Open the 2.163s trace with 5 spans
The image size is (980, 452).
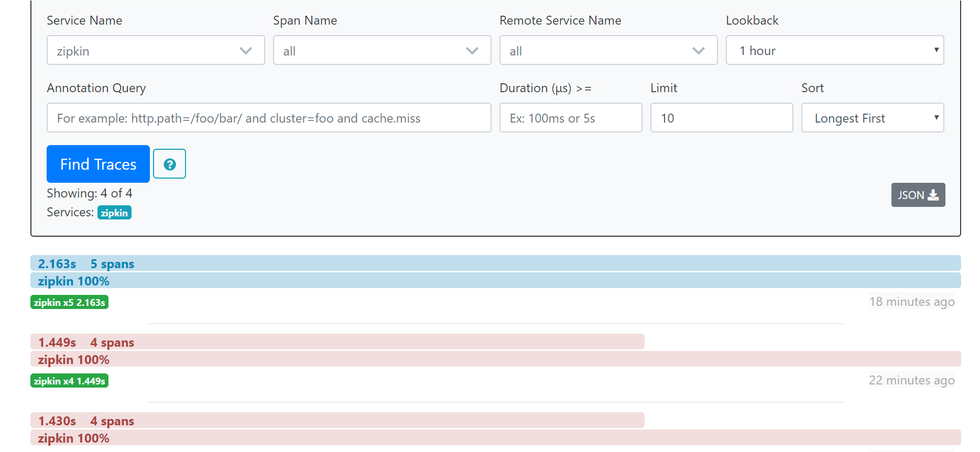[86, 263]
